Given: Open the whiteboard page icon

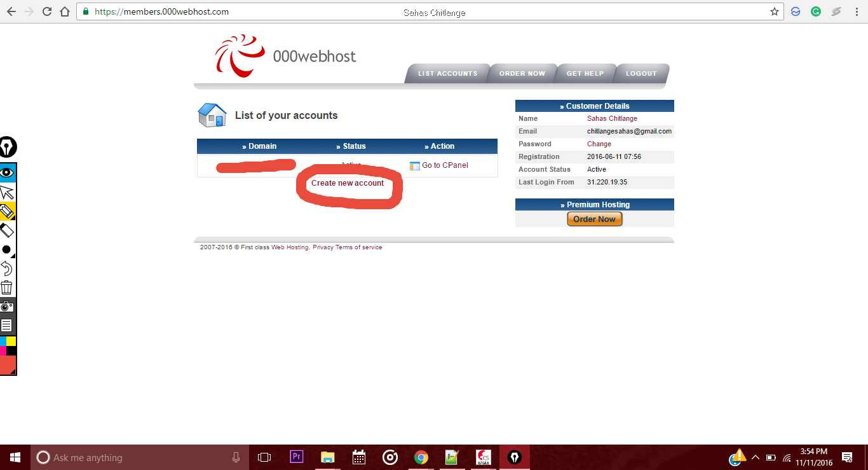Looking at the screenshot, I should click(8, 326).
